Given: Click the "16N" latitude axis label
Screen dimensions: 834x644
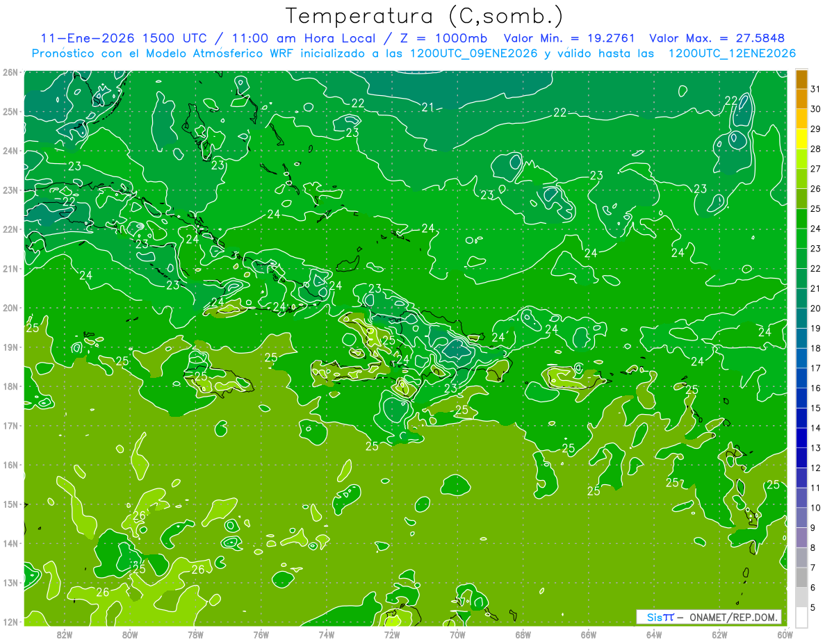Looking at the screenshot, I should tap(10, 465).
